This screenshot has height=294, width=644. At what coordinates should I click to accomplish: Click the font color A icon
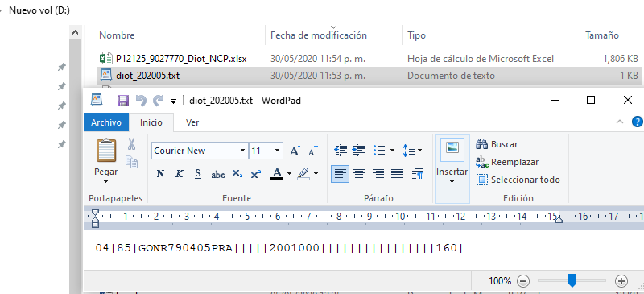[277, 174]
